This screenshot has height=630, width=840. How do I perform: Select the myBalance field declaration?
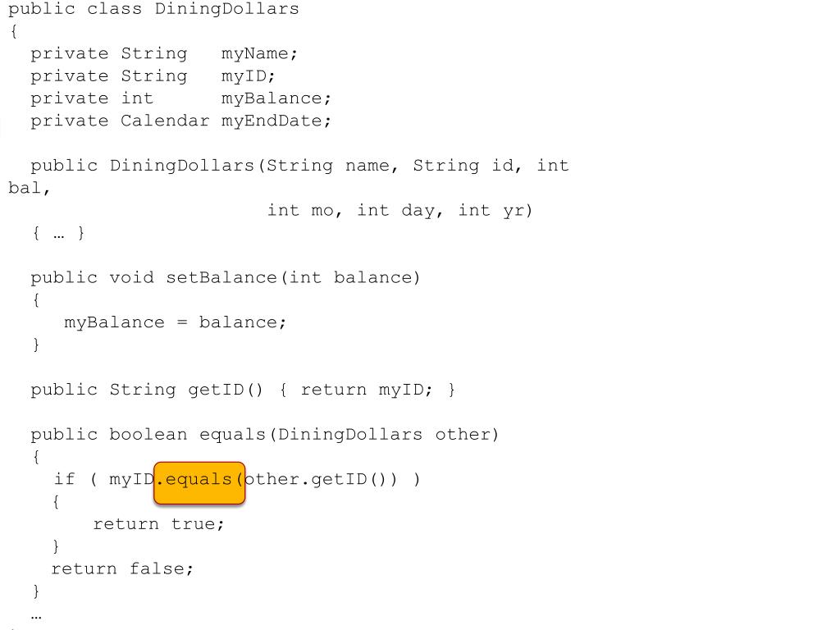(181, 98)
